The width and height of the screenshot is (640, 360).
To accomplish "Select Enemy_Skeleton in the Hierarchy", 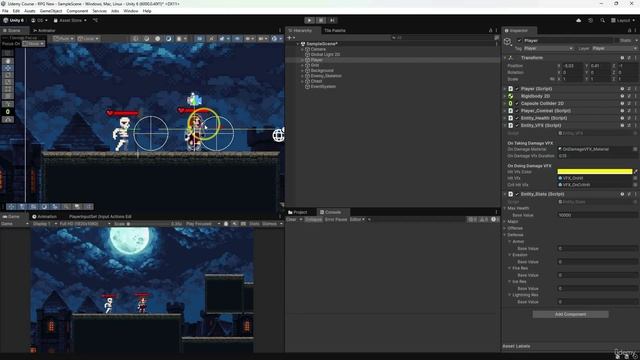I will pos(326,76).
